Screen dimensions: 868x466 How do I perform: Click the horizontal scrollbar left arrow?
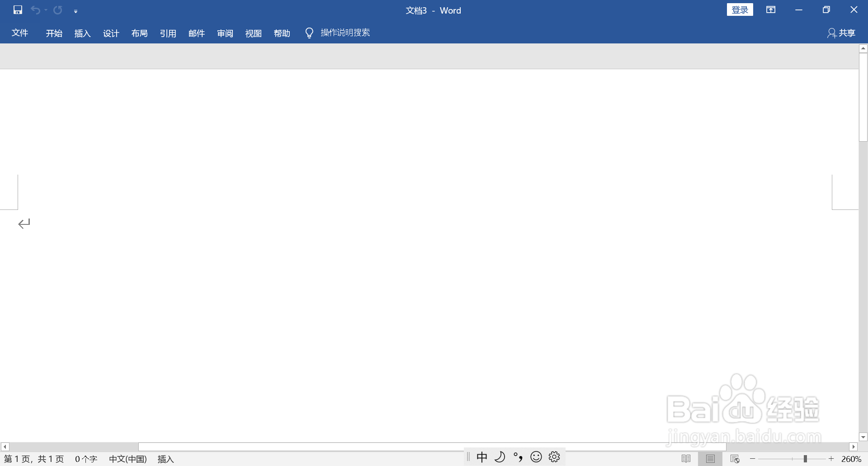click(x=5, y=447)
